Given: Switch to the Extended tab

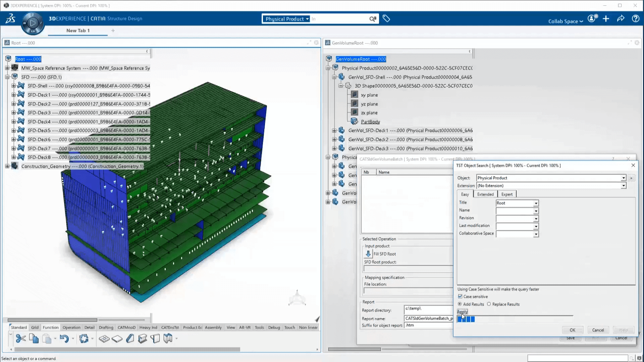Looking at the screenshot, I should click(x=485, y=194).
